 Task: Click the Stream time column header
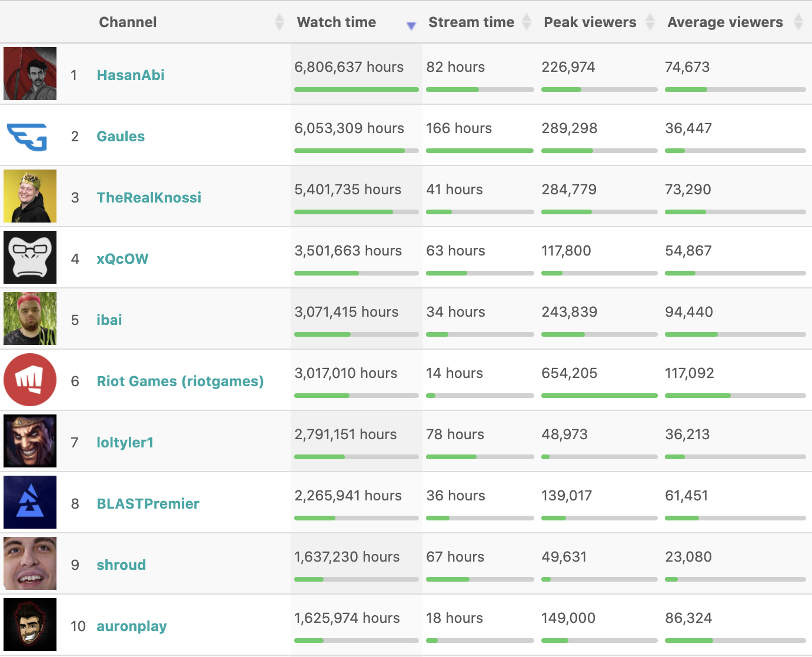(471, 22)
